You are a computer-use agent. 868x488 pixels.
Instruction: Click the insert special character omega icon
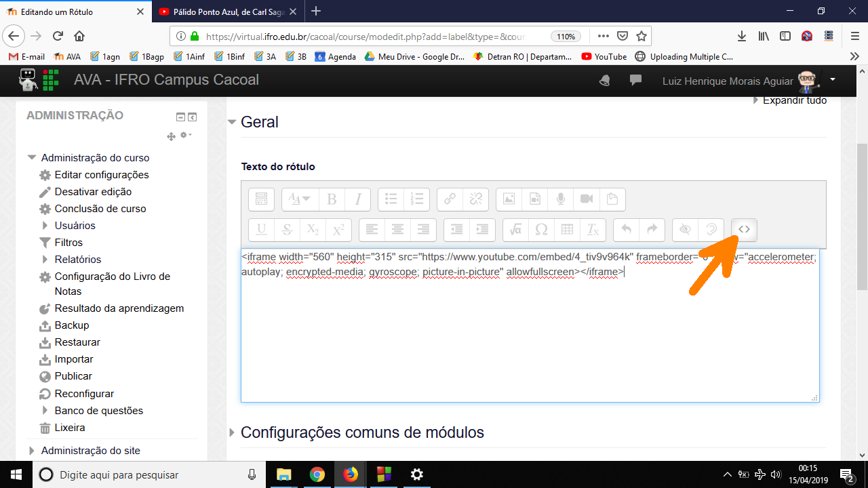click(x=541, y=230)
